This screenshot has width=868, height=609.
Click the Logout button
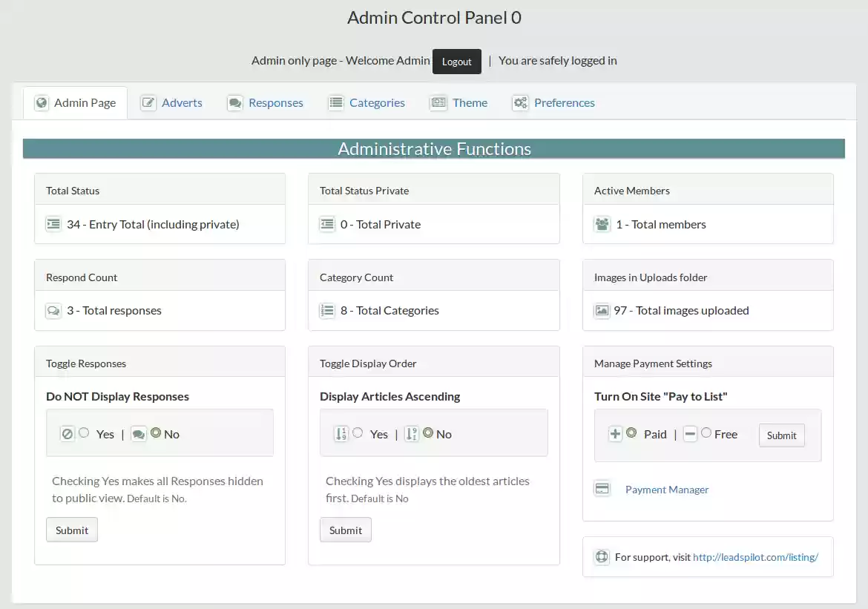(x=456, y=62)
